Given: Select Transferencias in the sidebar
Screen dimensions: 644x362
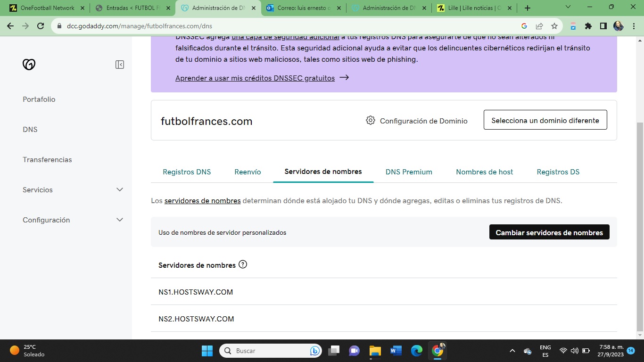Looking at the screenshot, I should point(47,160).
